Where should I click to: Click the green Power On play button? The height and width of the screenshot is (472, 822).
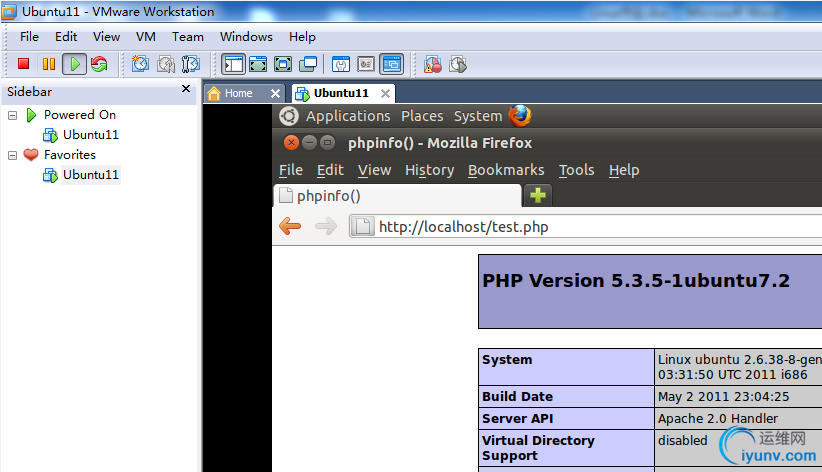[74, 64]
